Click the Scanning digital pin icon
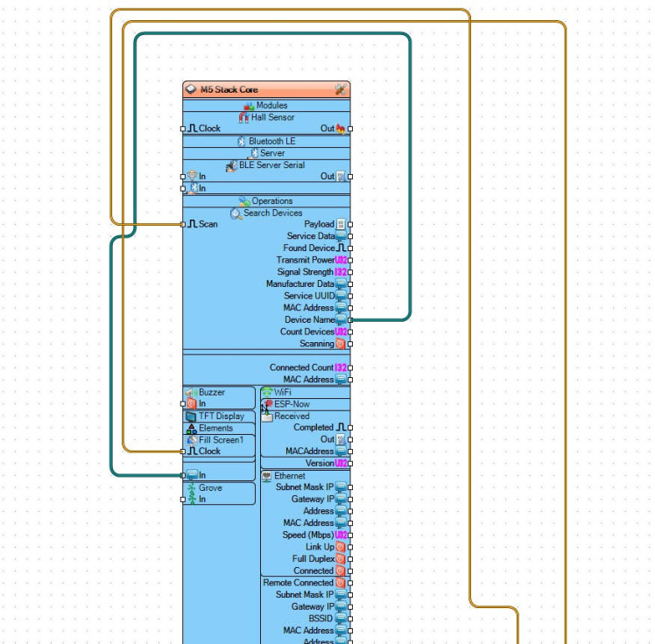 [x=341, y=344]
